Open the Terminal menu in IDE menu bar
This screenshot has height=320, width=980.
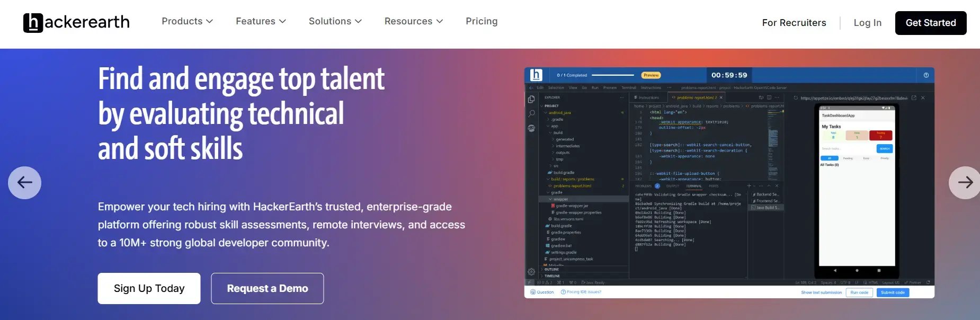[629, 88]
